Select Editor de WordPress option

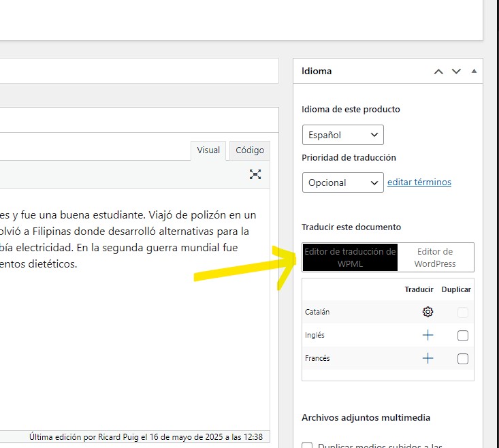[435, 257]
